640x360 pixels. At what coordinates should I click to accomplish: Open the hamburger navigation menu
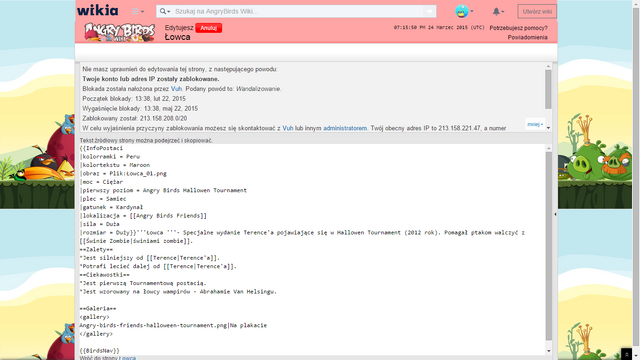(138, 11)
